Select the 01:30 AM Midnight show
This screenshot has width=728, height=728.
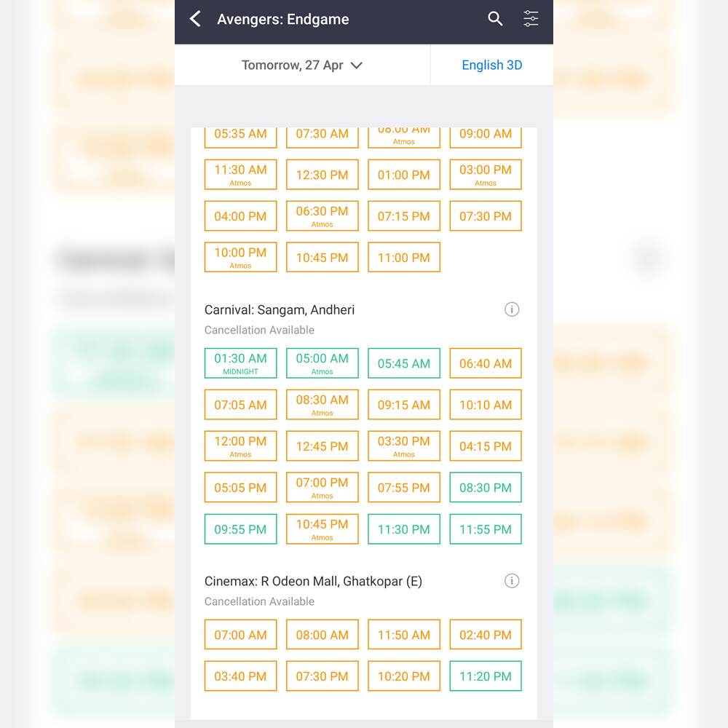coord(240,363)
